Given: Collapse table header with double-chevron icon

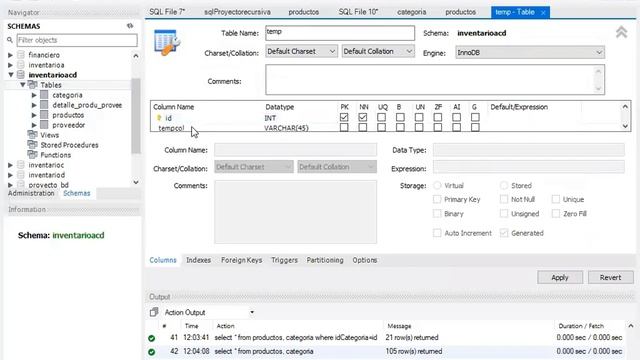Looking at the screenshot, I should pos(621,32).
